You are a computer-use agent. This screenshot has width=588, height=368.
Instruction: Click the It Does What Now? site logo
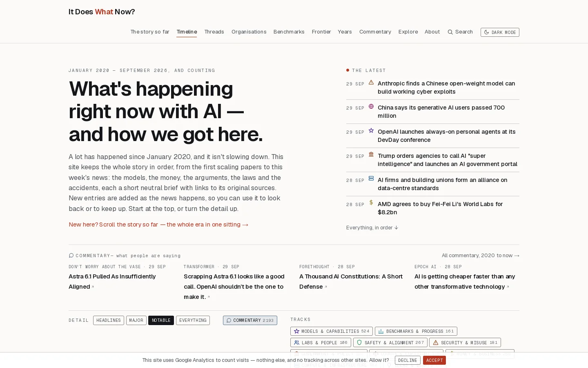(x=102, y=12)
